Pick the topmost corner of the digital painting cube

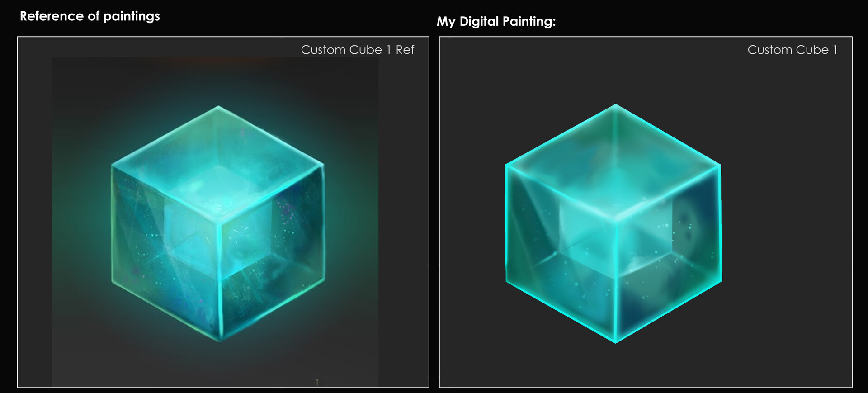(615, 105)
